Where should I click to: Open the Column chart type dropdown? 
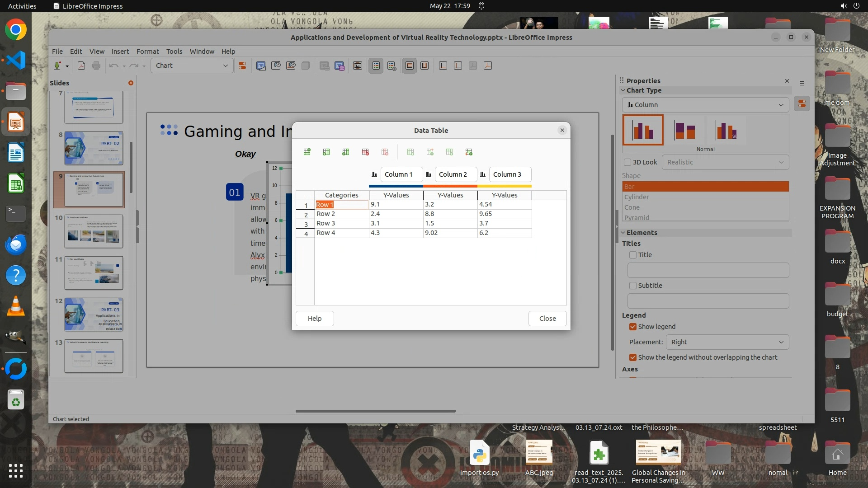coord(705,105)
